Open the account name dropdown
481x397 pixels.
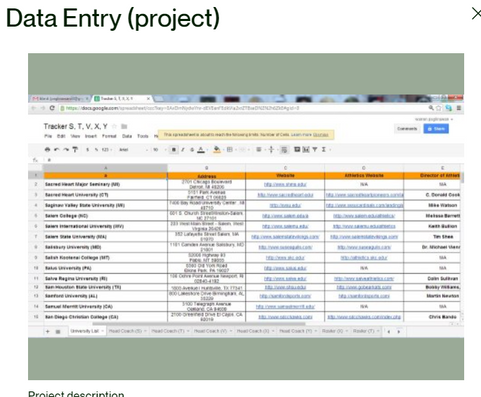[x=434, y=119]
